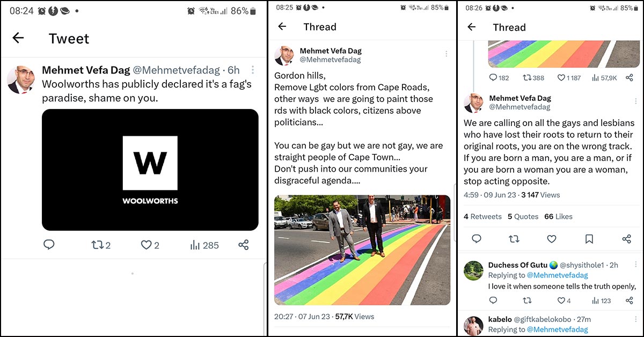Like the Woolworths tweet
The height and width of the screenshot is (337, 644).
click(150, 245)
